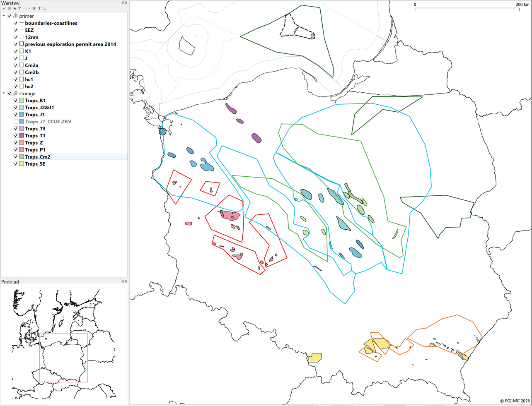This screenshot has height=406, width=532.
Task: Undock the Podgląd overview panel
Action: click(x=123, y=281)
